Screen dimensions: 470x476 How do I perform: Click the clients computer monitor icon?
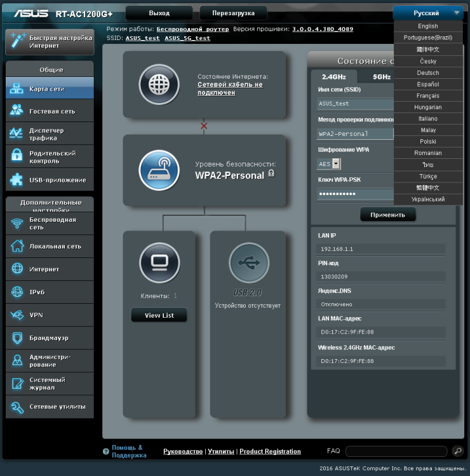click(159, 262)
